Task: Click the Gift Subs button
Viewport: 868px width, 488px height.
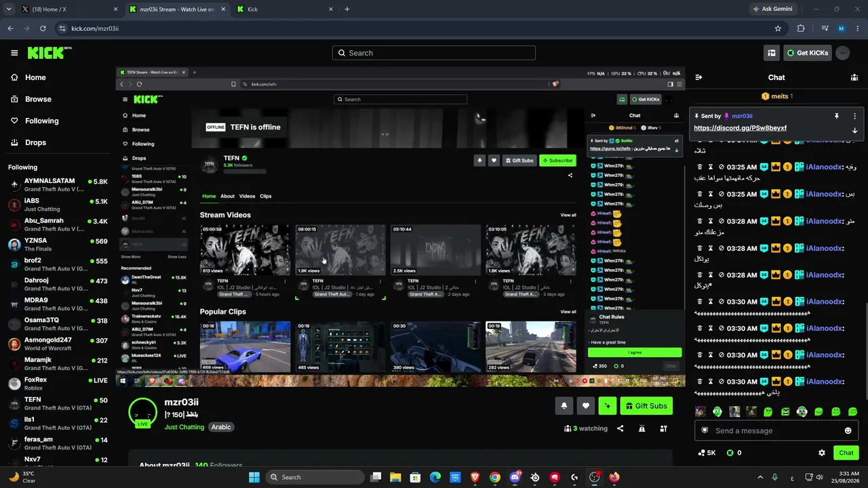Action: [646, 406]
